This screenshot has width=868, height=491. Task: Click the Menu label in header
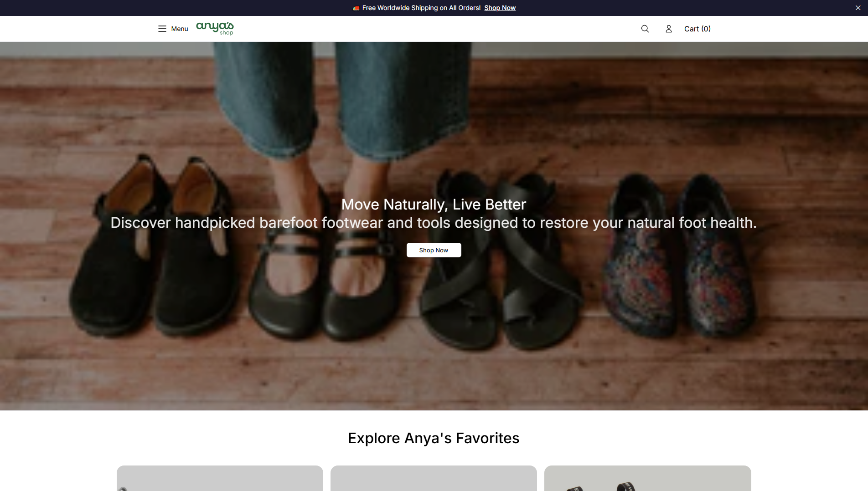180,29
